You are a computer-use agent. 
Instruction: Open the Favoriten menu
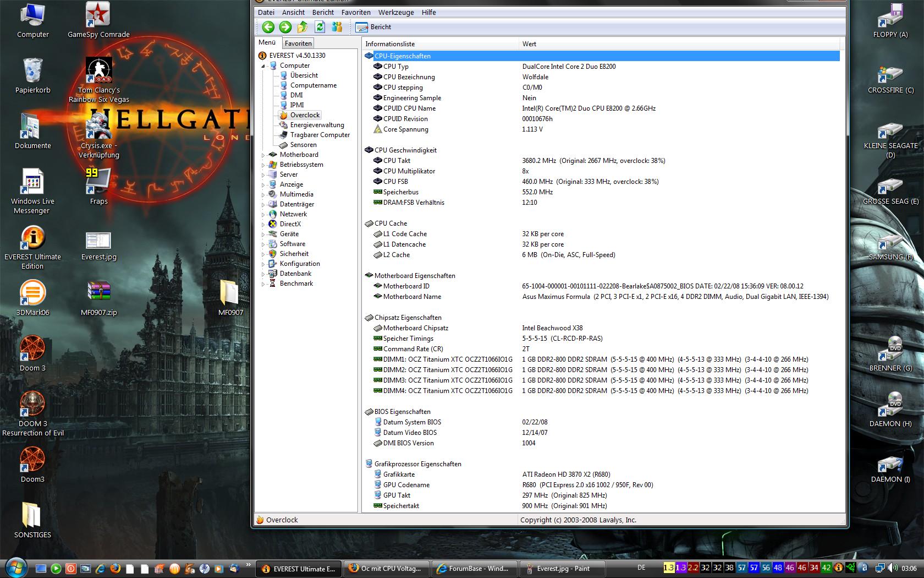356,12
